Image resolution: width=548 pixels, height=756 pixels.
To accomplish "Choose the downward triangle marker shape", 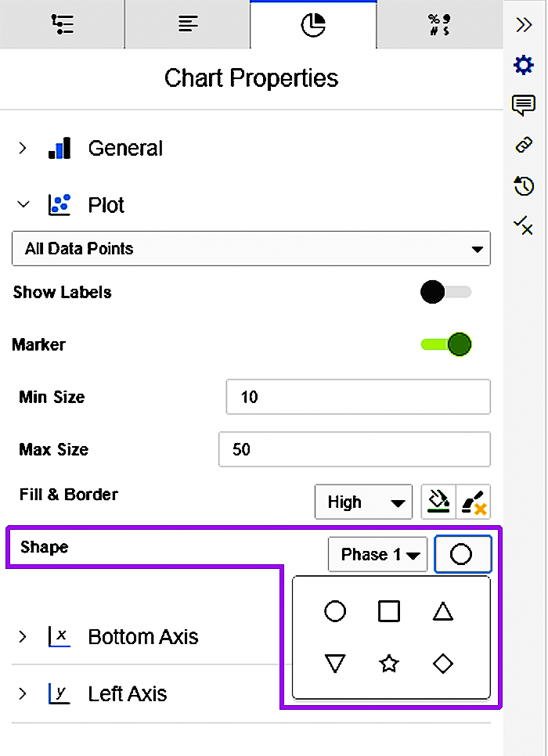I will (335, 664).
